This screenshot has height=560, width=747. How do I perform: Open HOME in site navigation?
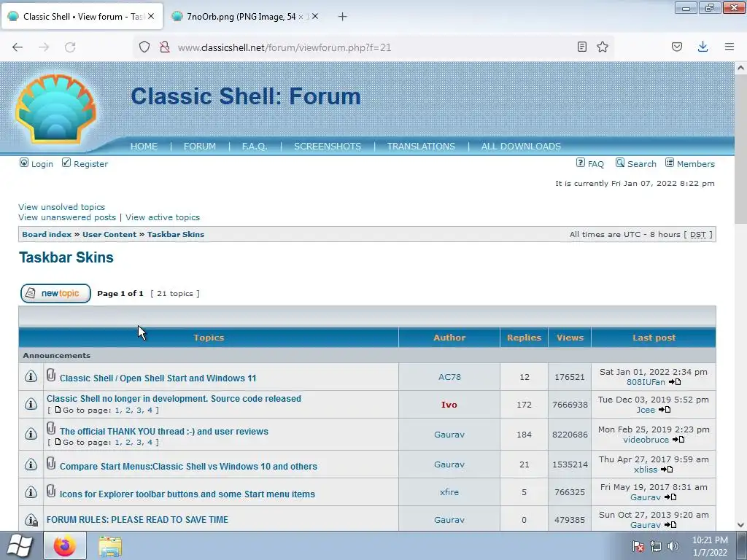pyautogui.click(x=144, y=146)
